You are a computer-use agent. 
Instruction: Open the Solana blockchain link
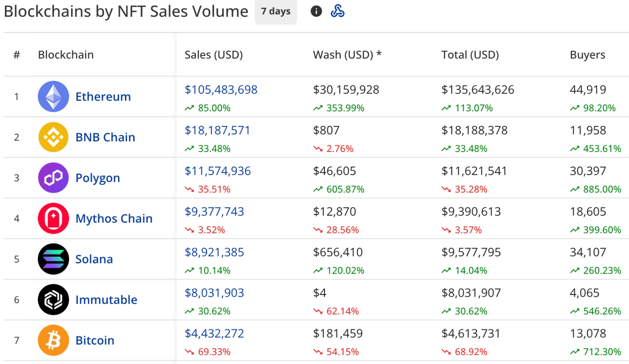pos(94,259)
